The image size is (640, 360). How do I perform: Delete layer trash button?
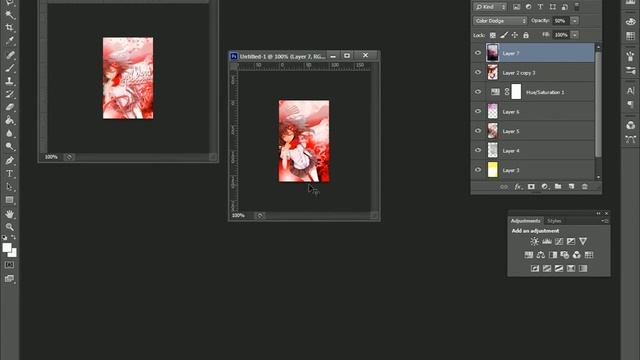pyautogui.click(x=584, y=187)
